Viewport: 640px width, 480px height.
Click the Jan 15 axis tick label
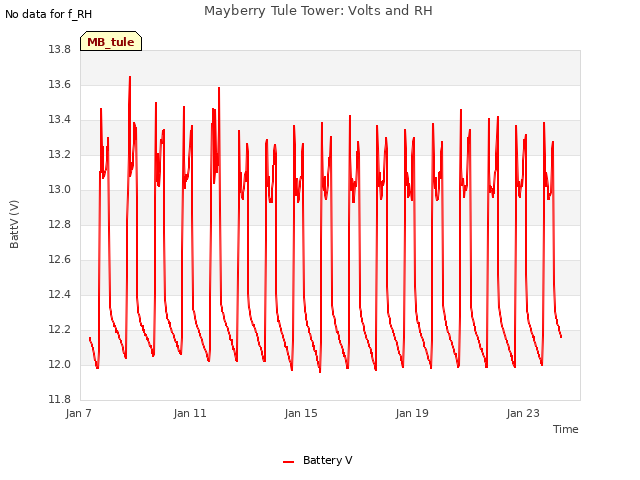point(301,413)
